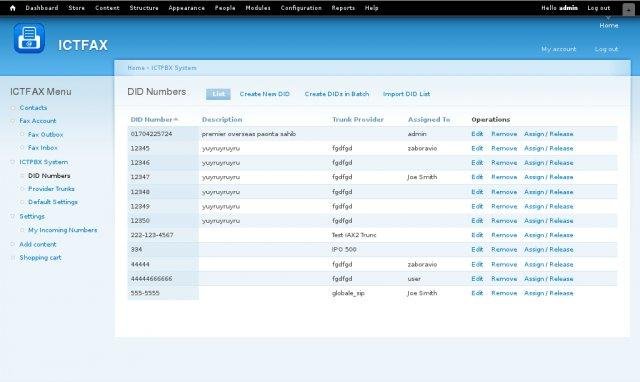640x382 pixels.
Task: Open Contacts in the ICTFAX Menu
Action: 33,108
